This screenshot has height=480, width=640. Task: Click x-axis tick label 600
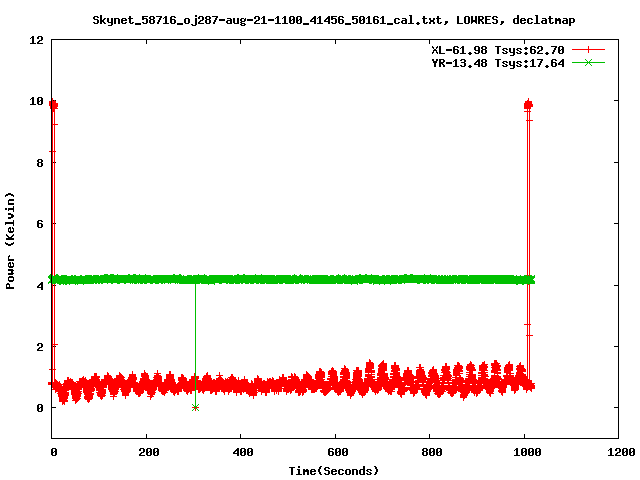[x=337, y=452]
